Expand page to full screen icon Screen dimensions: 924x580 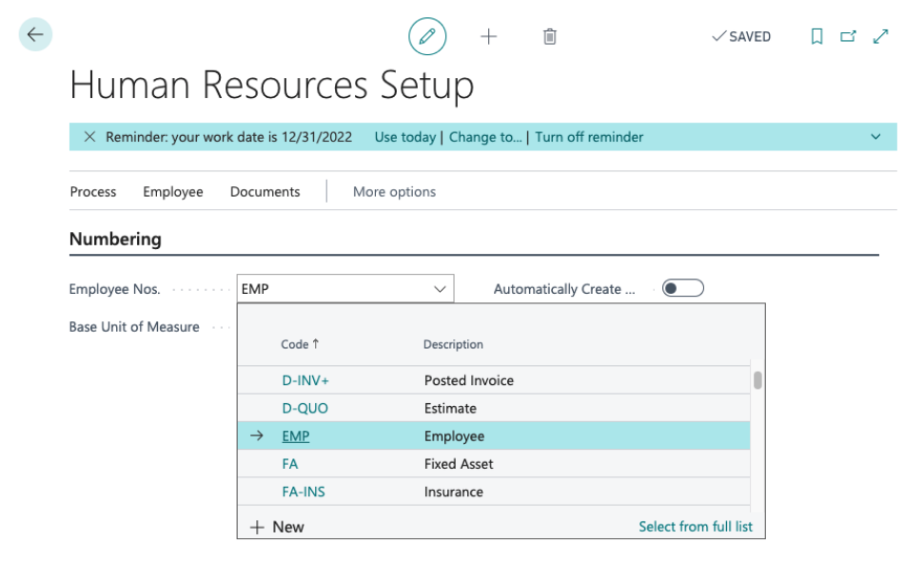880,36
